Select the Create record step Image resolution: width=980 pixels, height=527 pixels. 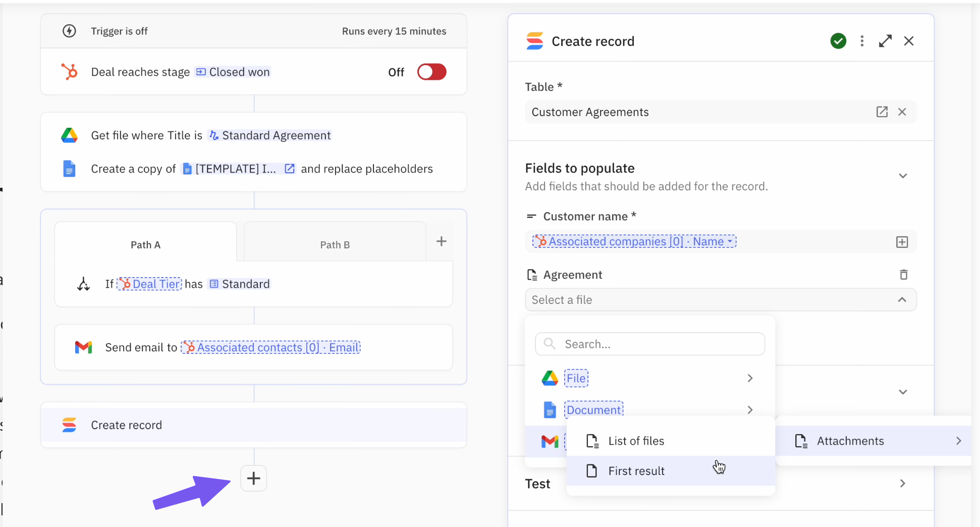point(253,425)
